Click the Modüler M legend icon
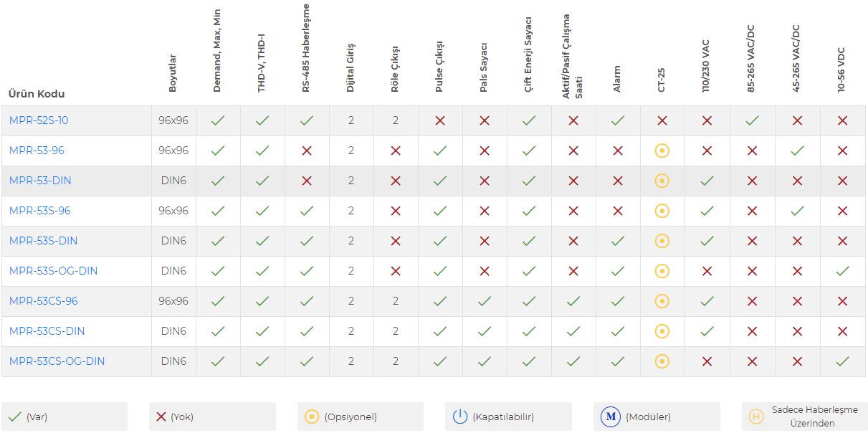 [611, 417]
